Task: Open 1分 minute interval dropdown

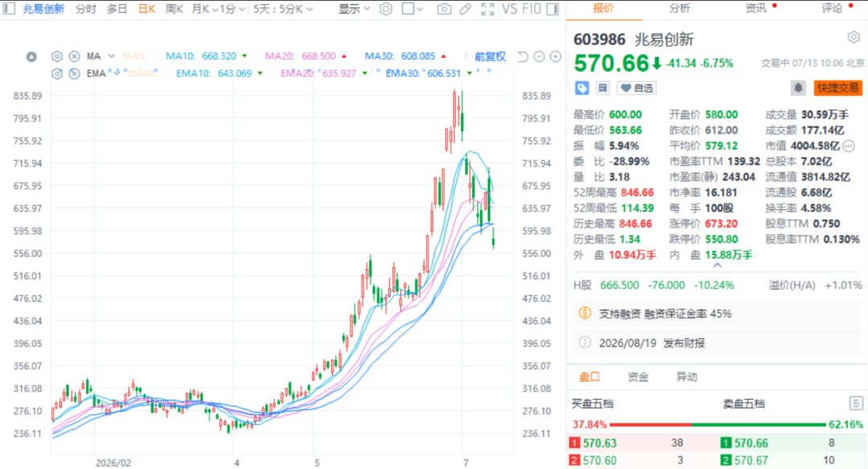Action: pos(232,9)
